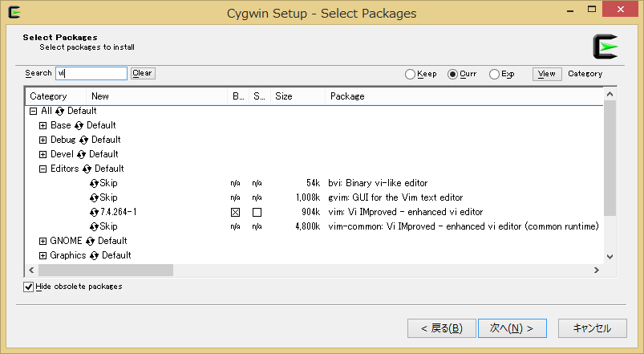
Task: Click the cycle icon next to All Default
Action: (x=59, y=112)
